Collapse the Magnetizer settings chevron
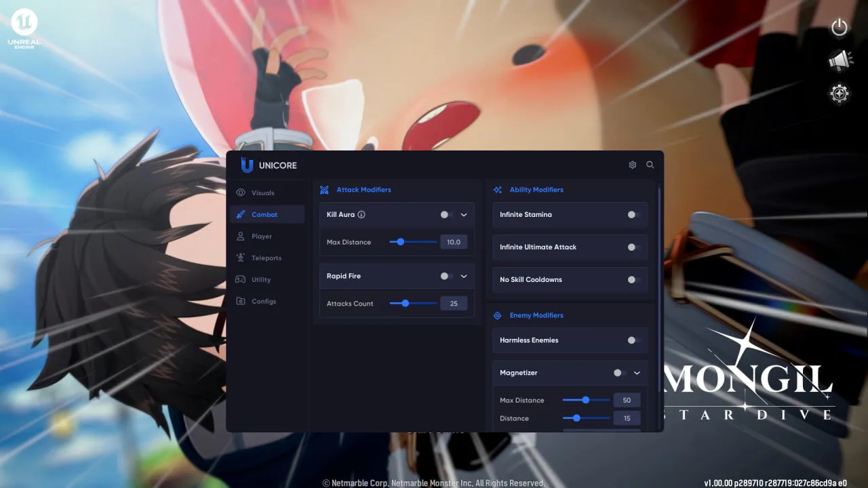This screenshot has height=488, width=868. (x=637, y=373)
